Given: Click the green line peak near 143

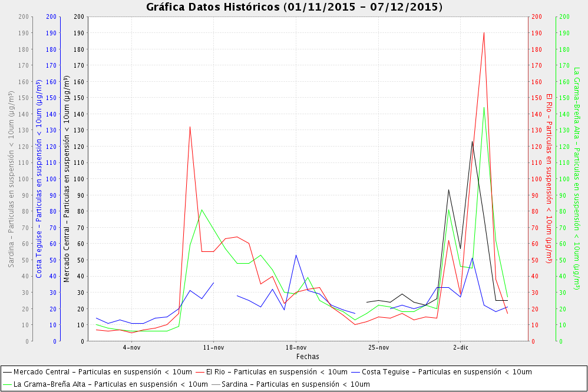Looking at the screenshot, I should 484,108.
